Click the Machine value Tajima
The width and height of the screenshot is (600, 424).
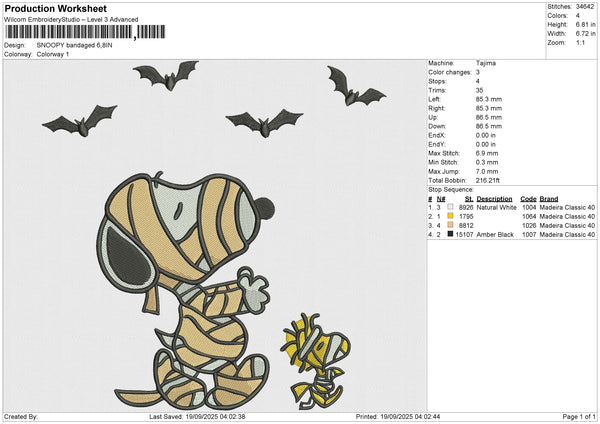pyautogui.click(x=486, y=63)
